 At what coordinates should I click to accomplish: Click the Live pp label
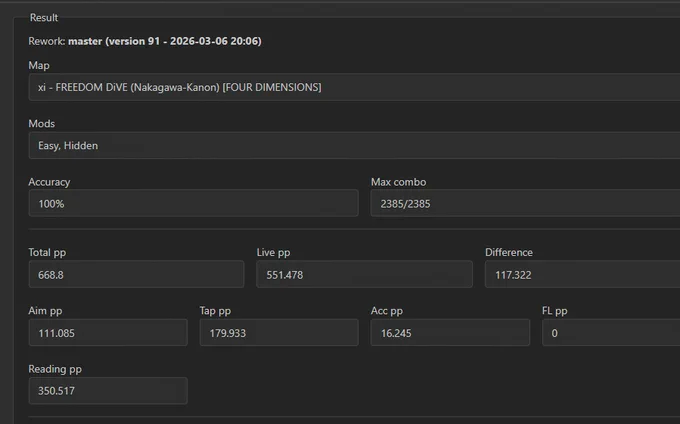[x=273, y=252]
